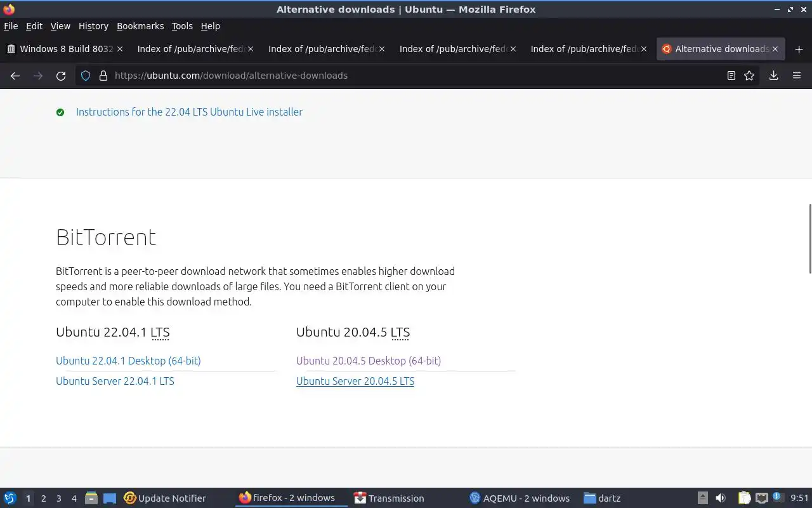This screenshot has height=508, width=812.
Task: Reload the current Ubuntu page
Action: (x=61, y=76)
